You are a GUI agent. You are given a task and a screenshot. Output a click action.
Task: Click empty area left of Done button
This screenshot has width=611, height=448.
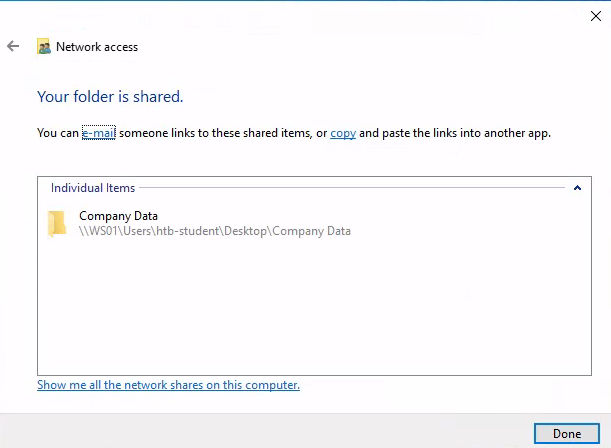click(300, 432)
